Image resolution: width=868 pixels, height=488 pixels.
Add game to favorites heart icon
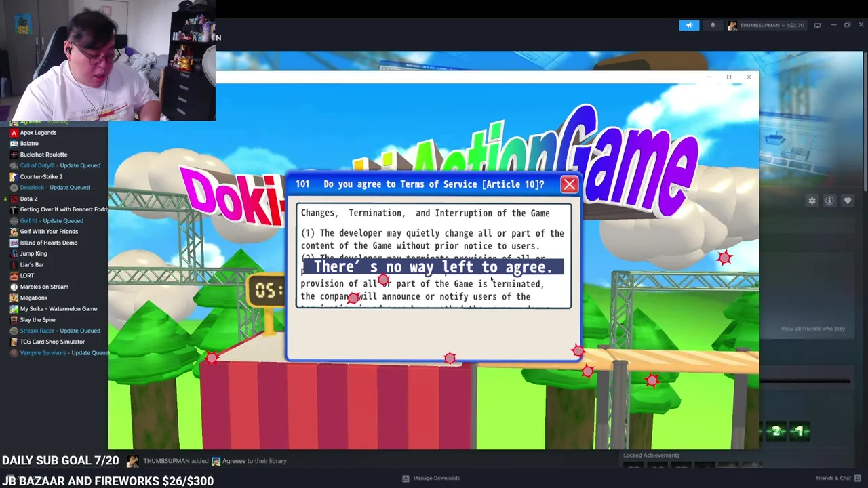click(848, 201)
